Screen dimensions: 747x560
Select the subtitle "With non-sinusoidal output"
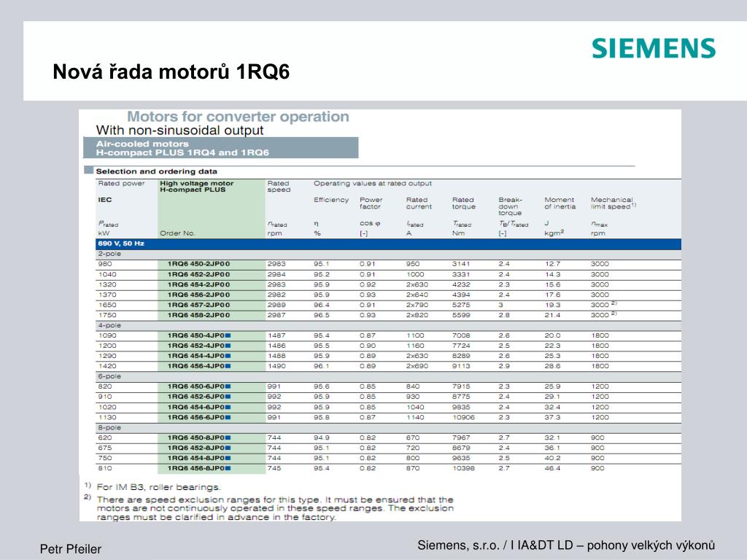[179, 131]
